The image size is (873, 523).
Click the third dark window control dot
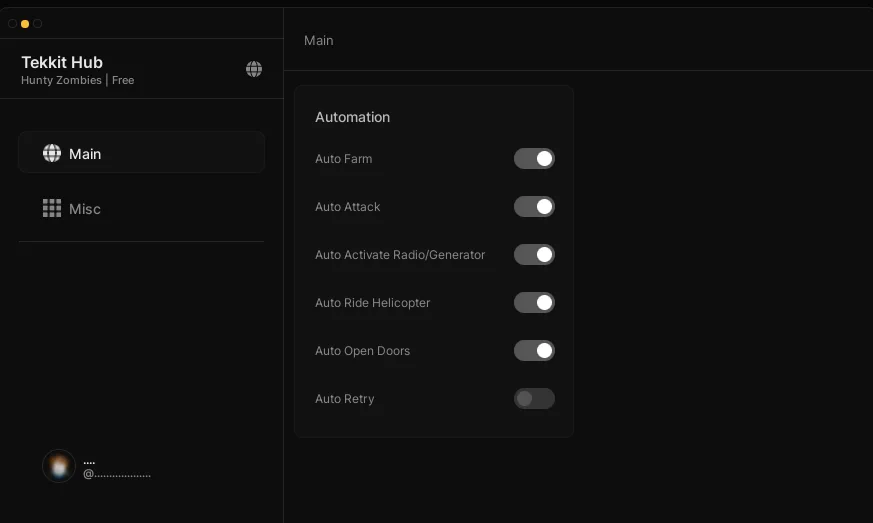(37, 24)
